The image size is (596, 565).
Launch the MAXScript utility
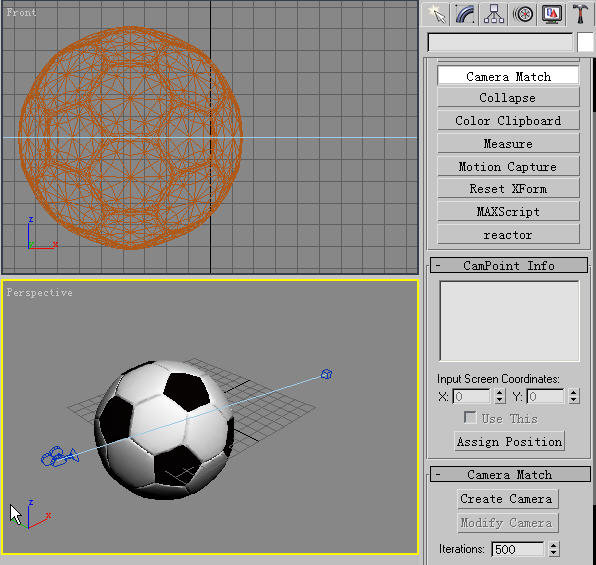[x=508, y=211]
